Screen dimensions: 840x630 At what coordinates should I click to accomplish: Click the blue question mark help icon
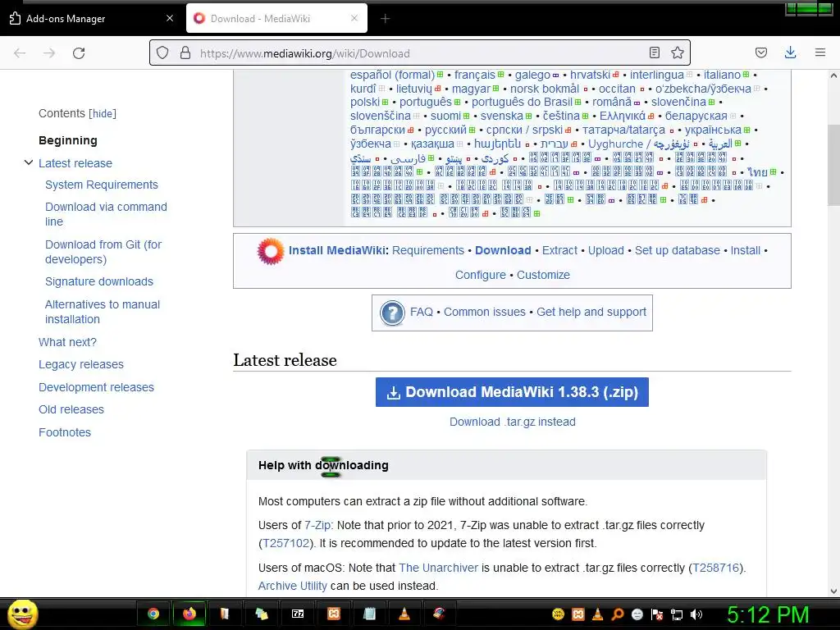point(392,313)
